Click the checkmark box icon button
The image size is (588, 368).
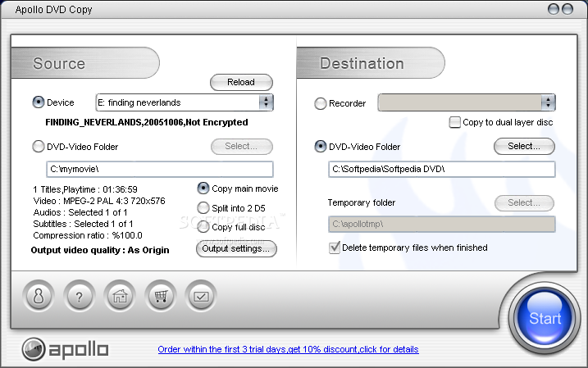pyautogui.click(x=201, y=297)
